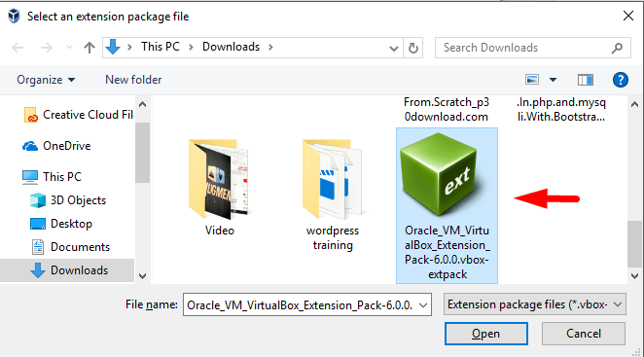Click the Open button

(x=485, y=334)
